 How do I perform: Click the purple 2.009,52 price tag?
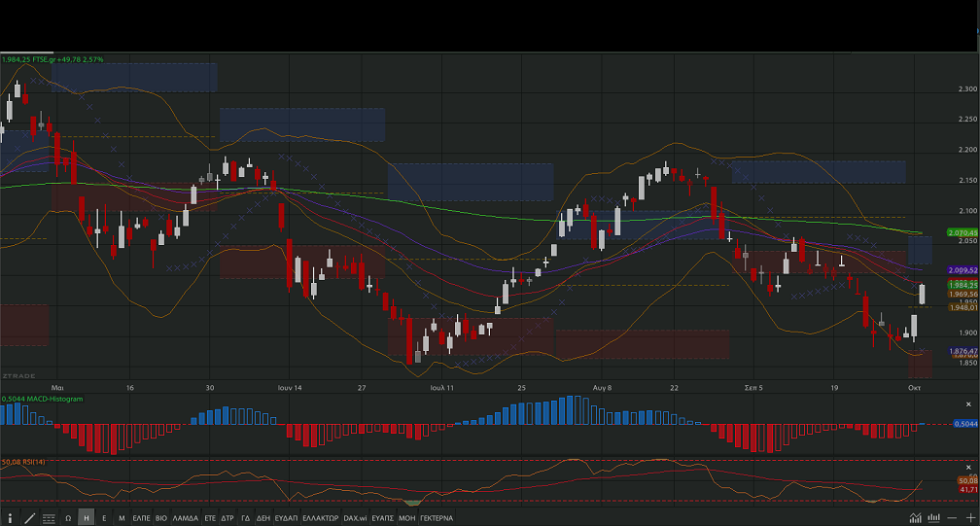coord(962,270)
